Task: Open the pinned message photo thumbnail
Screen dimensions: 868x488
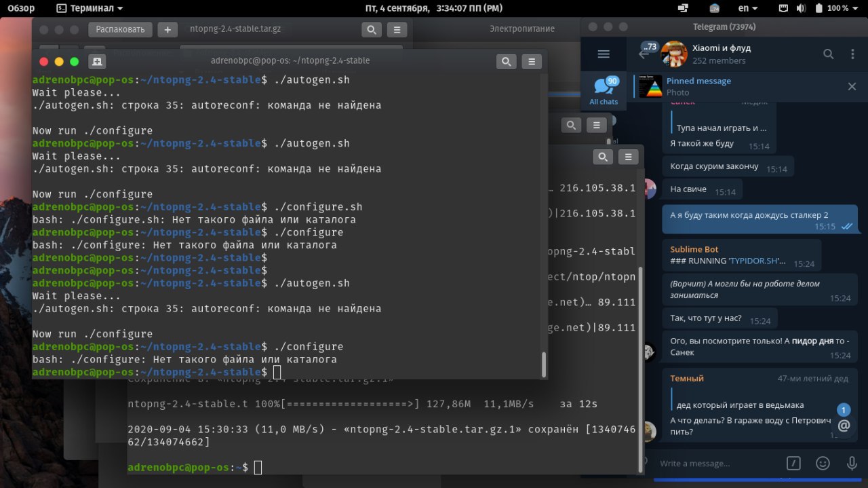Action: point(651,86)
